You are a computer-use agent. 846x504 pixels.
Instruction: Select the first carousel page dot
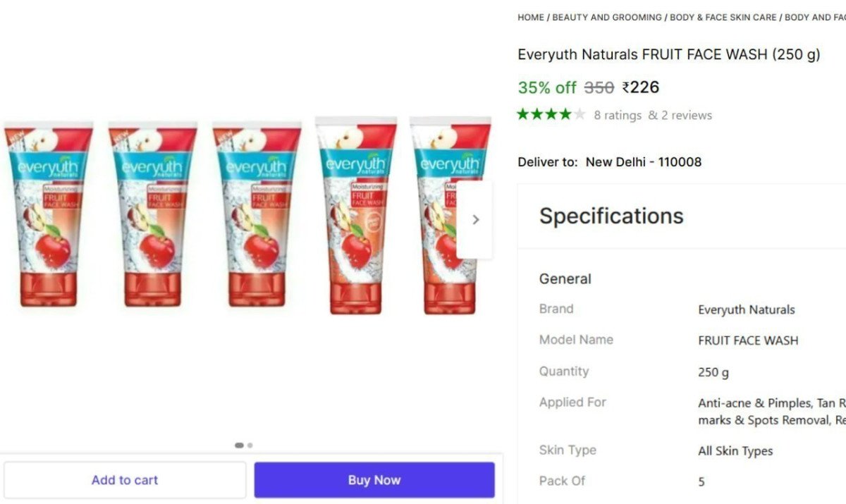239,445
